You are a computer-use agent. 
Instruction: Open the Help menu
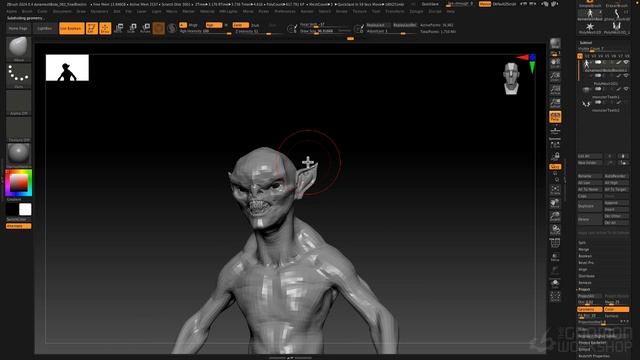pyautogui.click(x=450, y=11)
